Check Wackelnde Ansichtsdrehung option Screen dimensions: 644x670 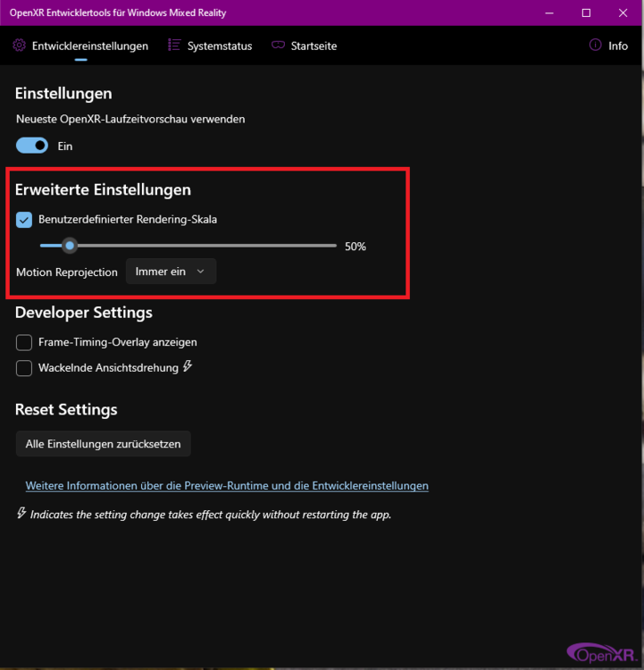click(24, 368)
